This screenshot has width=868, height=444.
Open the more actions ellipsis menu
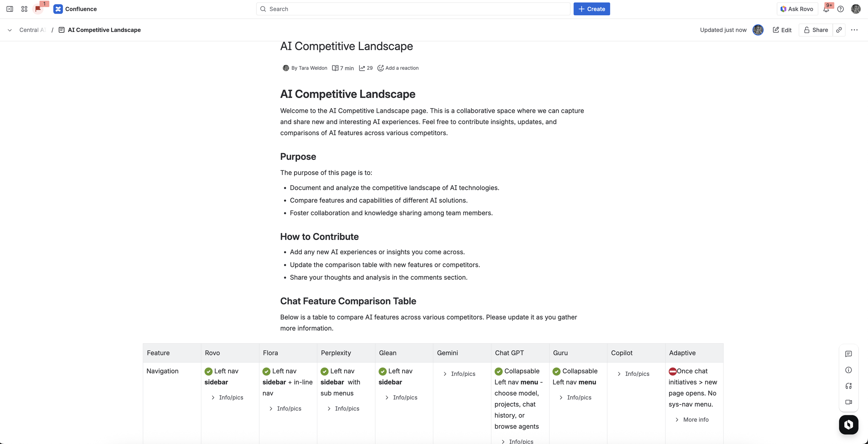coord(854,30)
